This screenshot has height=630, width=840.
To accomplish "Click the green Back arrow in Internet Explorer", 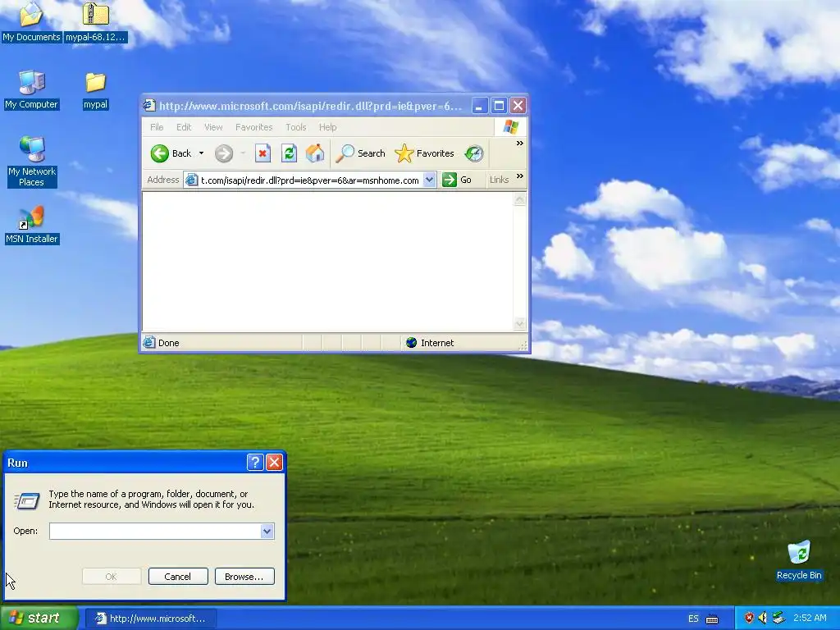I will click(160, 153).
